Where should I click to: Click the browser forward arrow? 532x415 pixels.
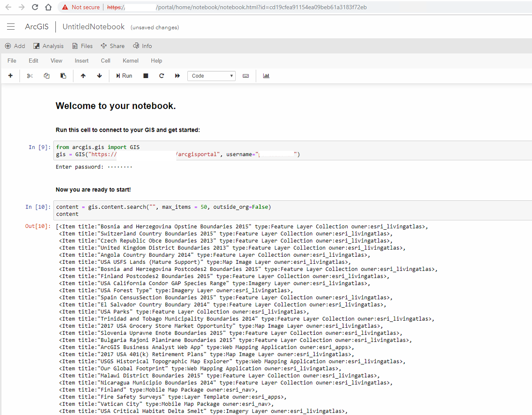click(x=22, y=7)
